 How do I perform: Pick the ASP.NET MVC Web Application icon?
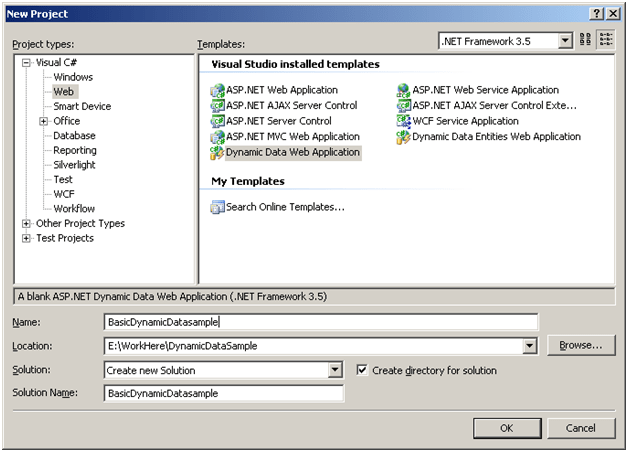217,137
